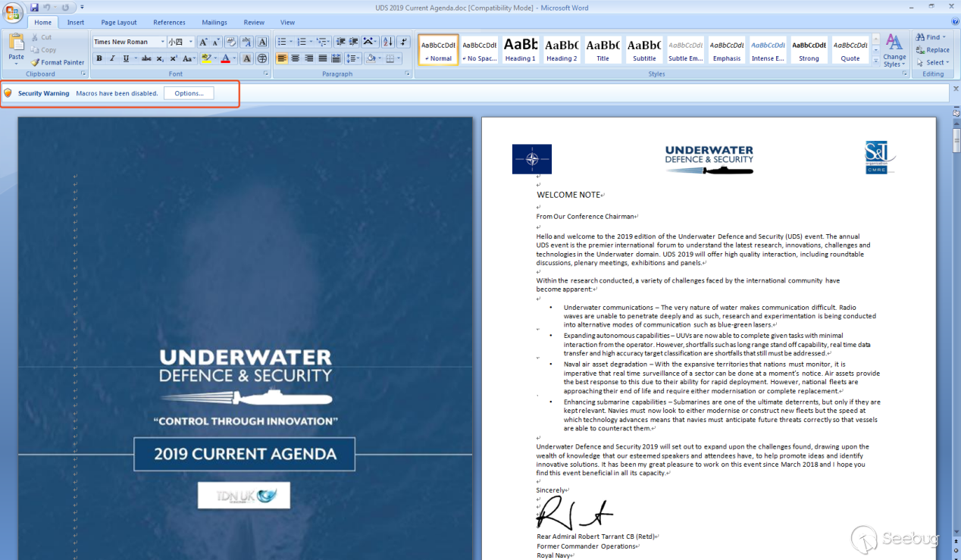This screenshot has height=560, width=961.
Task: Apply Strikethrough formatting
Action: coord(146,58)
